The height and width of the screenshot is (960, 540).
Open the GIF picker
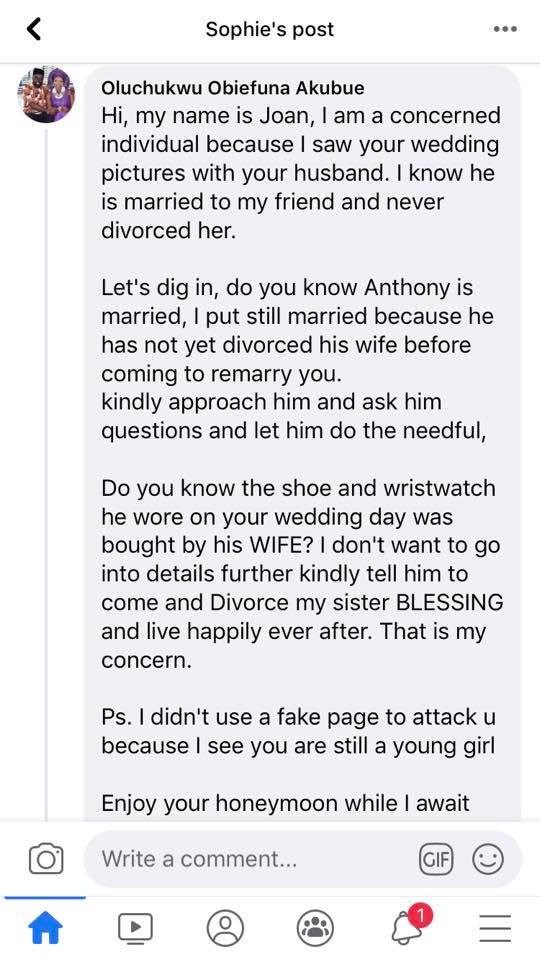pos(436,859)
